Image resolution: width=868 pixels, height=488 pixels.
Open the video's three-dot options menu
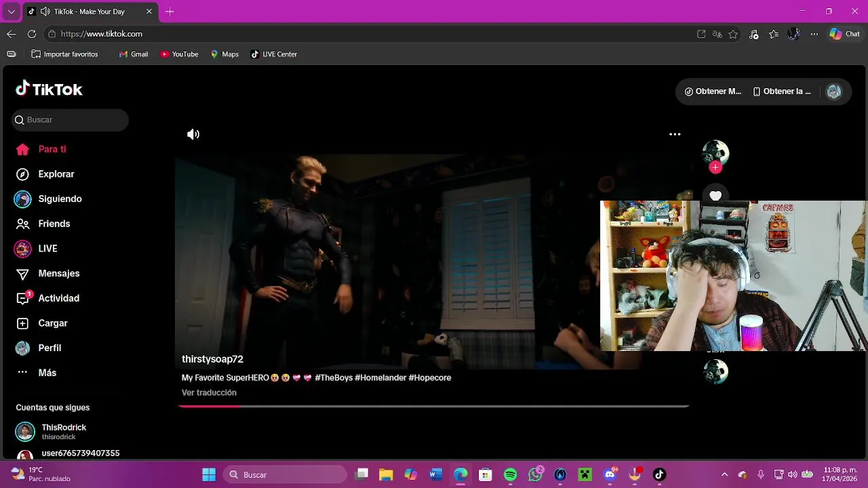click(x=675, y=134)
